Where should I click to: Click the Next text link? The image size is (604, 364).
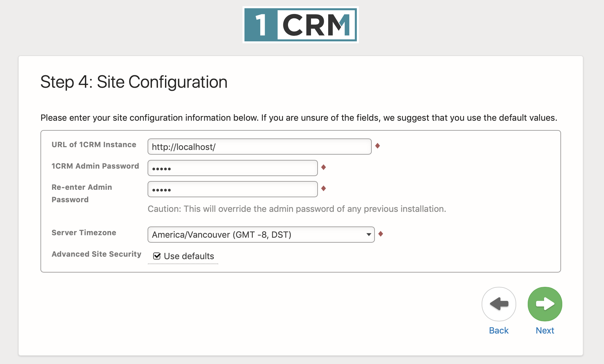[545, 330]
